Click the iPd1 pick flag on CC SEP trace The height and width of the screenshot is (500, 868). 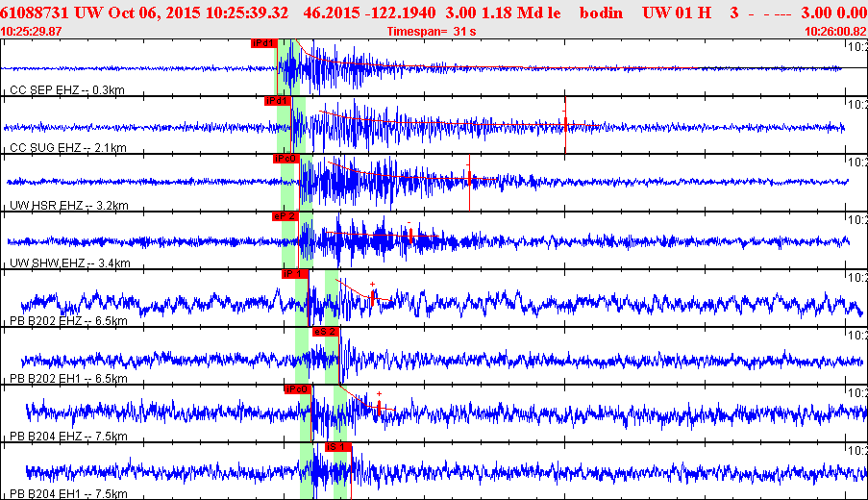[263, 43]
